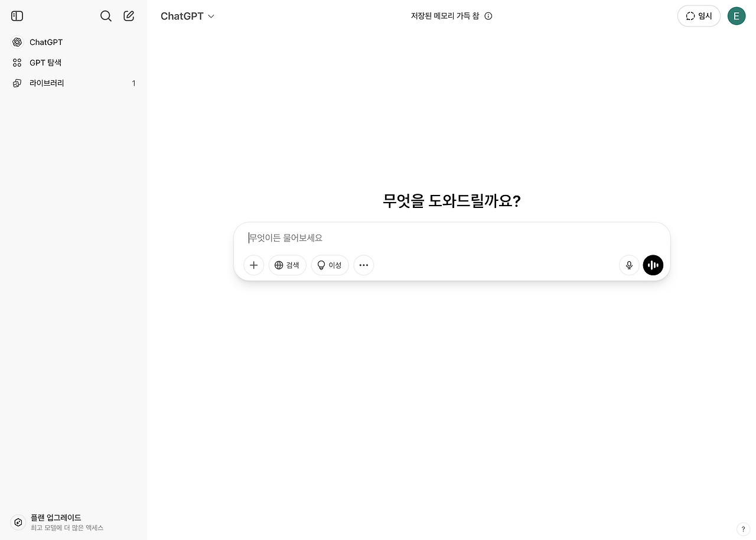Enable 이성 reasoning mode
Screen dimensions: 756x540
tap(330, 265)
